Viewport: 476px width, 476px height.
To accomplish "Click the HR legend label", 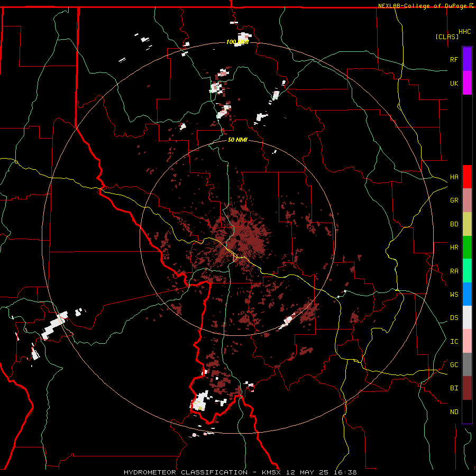I will coord(454,247).
